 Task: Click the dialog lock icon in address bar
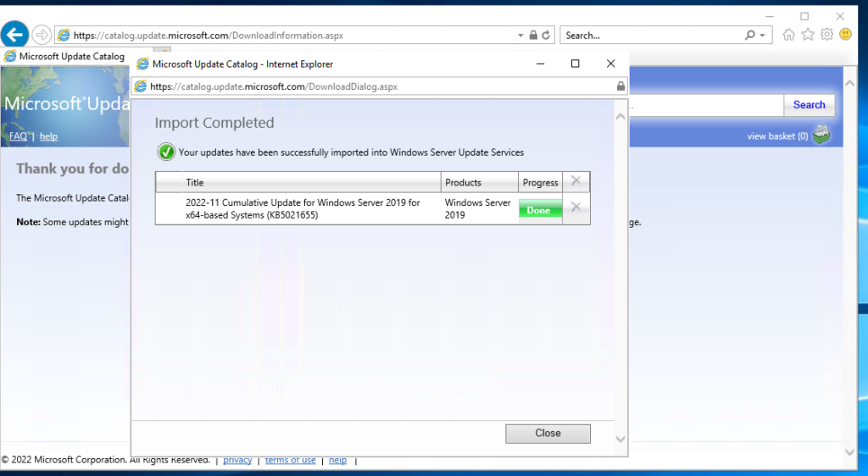[620, 86]
